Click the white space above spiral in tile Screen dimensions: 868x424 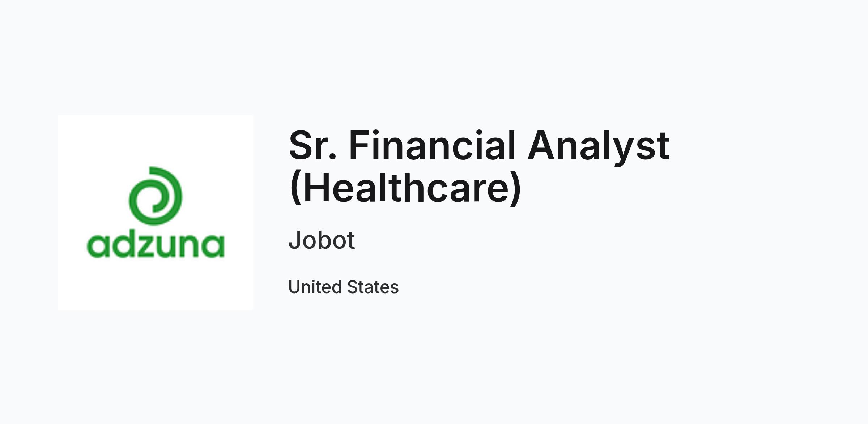156,140
